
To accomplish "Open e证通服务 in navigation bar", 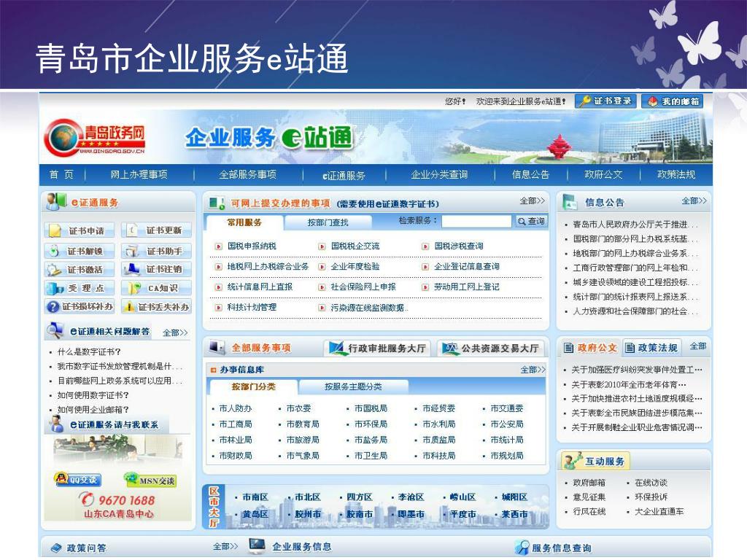I will click(x=344, y=176).
